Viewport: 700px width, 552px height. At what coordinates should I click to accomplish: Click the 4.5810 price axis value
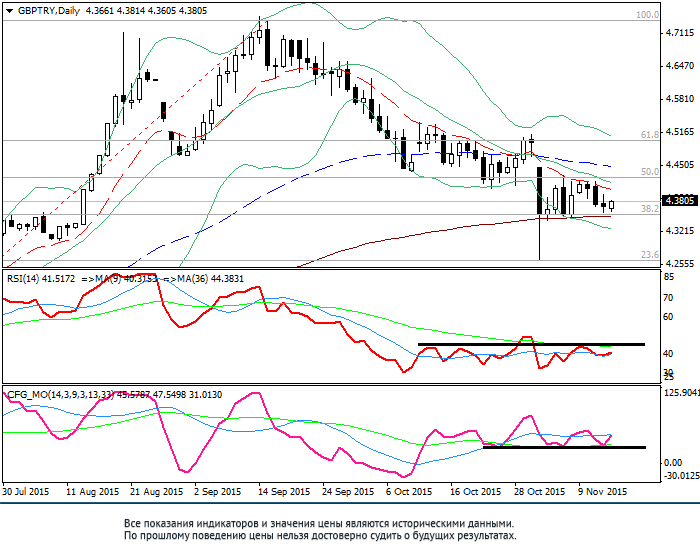680,99
